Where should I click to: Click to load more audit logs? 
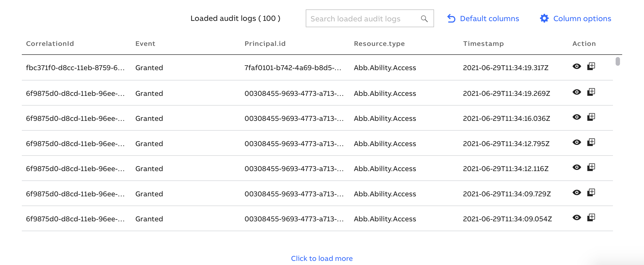click(x=322, y=258)
